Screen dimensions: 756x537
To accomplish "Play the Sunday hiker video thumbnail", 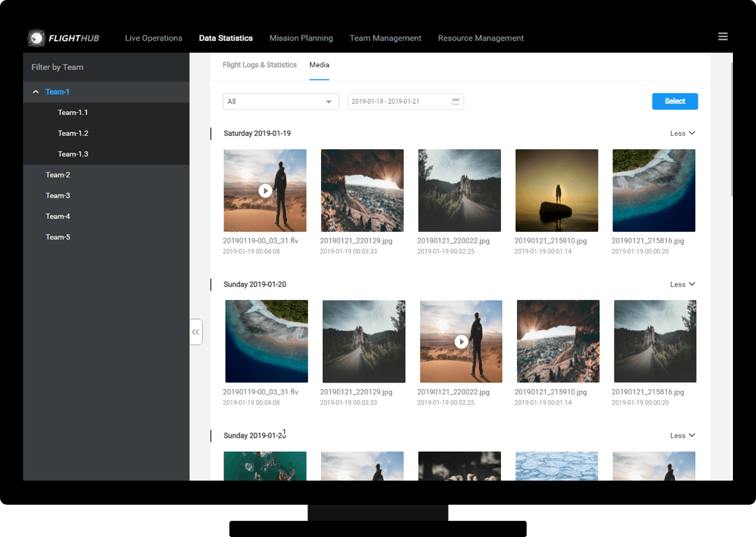I will coord(461,342).
